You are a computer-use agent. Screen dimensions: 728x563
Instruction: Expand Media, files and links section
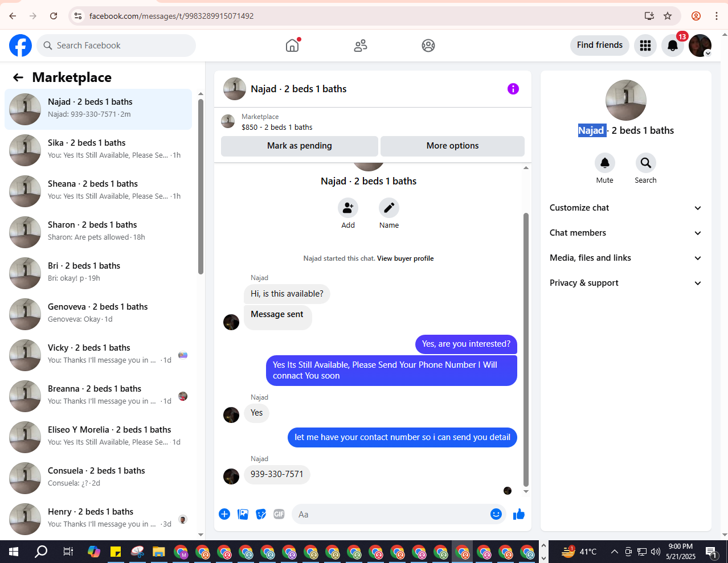click(625, 258)
